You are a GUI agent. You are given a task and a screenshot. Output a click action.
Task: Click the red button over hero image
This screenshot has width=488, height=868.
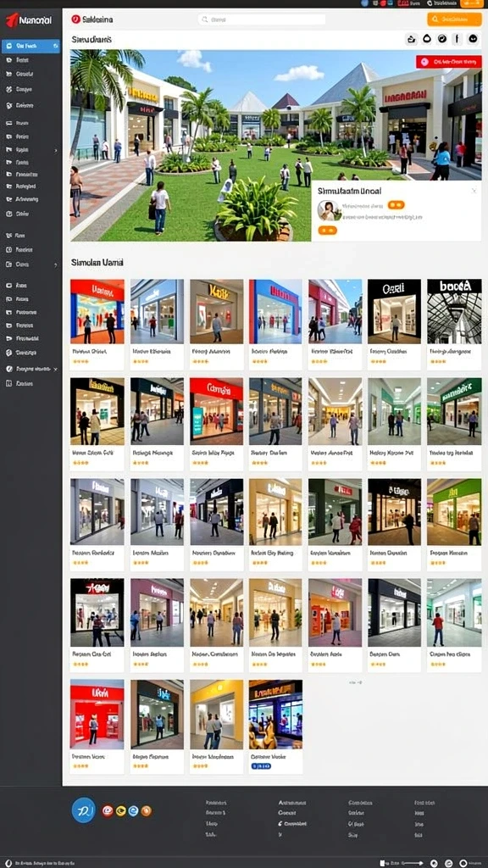point(448,62)
